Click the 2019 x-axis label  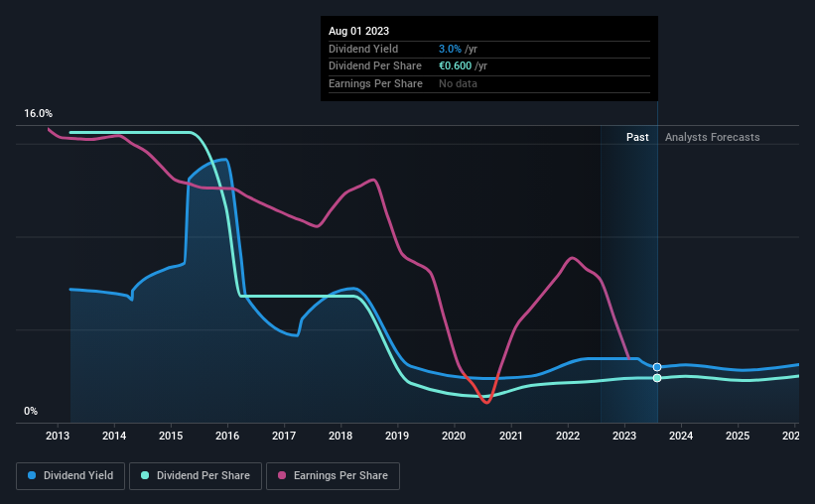tap(397, 436)
